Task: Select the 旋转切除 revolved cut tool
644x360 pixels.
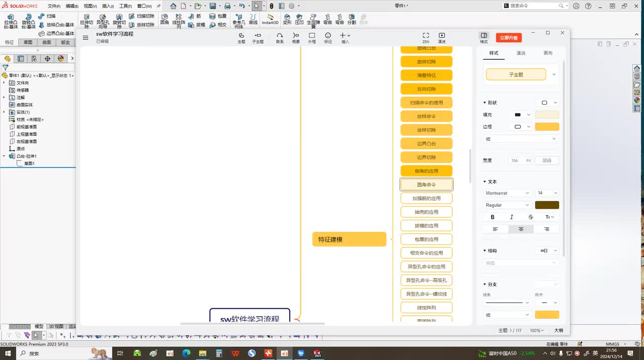Action: [119, 21]
